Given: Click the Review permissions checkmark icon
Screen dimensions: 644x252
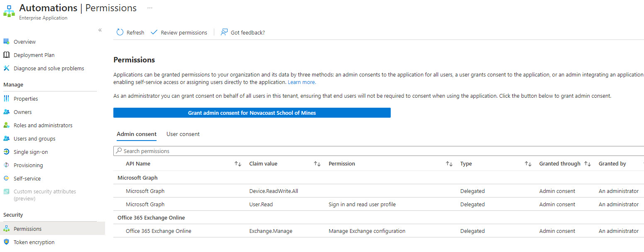Looking at the screenshot, I should [154, 32].
